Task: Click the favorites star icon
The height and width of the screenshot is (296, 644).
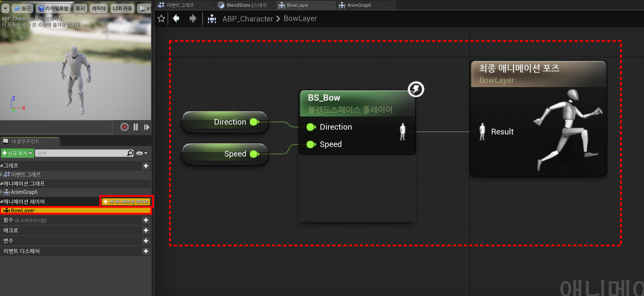Action: [161, 18]
